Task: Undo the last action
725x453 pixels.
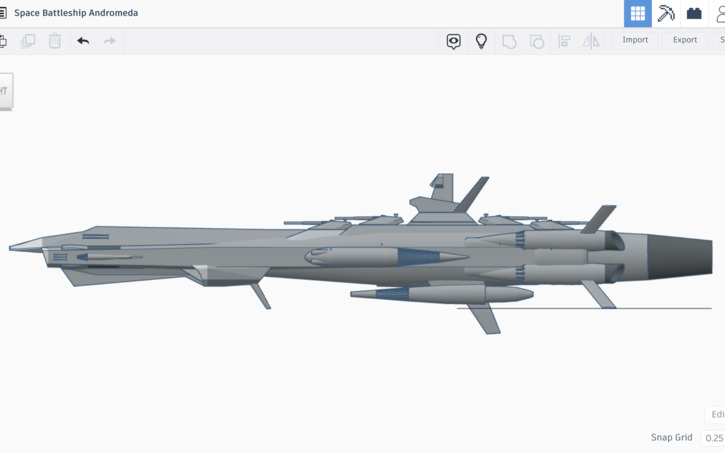Action: pos(83,41)
